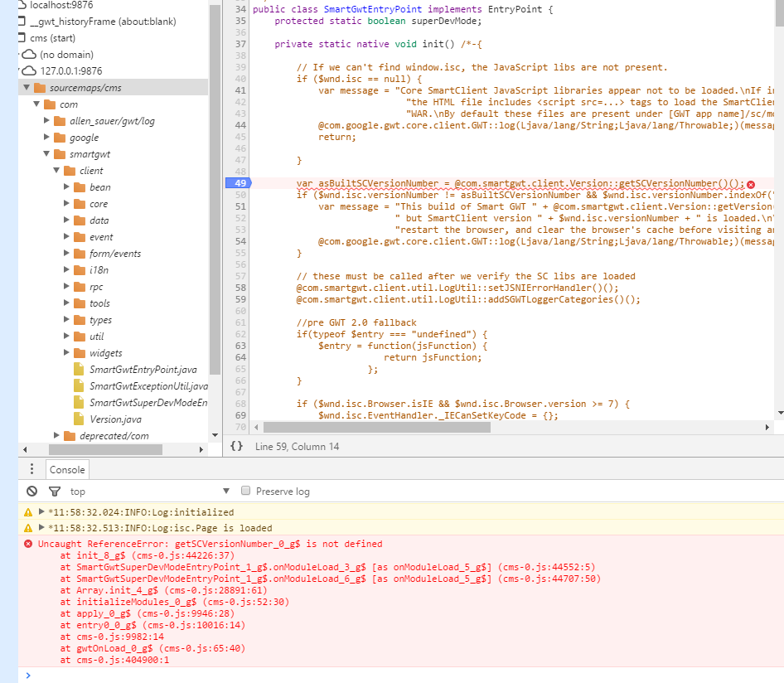The image size is (784, 683).
Task: Set a breakpoint on line 58
Action: coord(239,288)
